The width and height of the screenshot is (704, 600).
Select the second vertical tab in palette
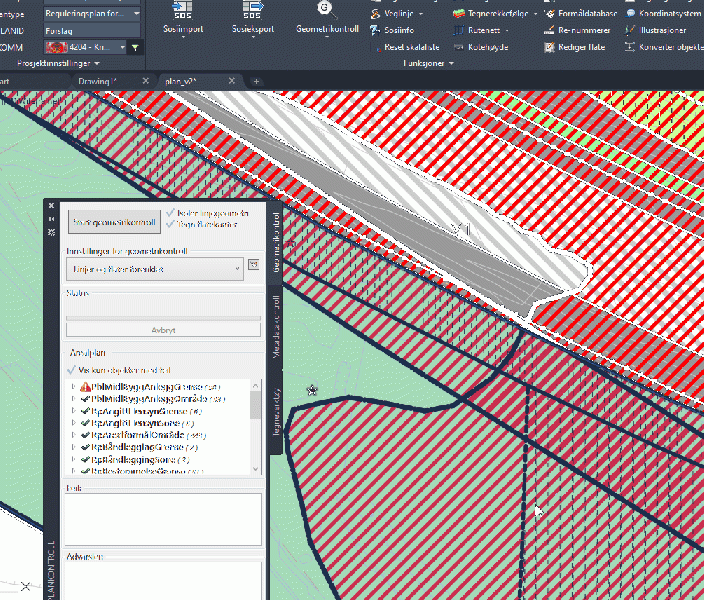(x=276, y=326)
